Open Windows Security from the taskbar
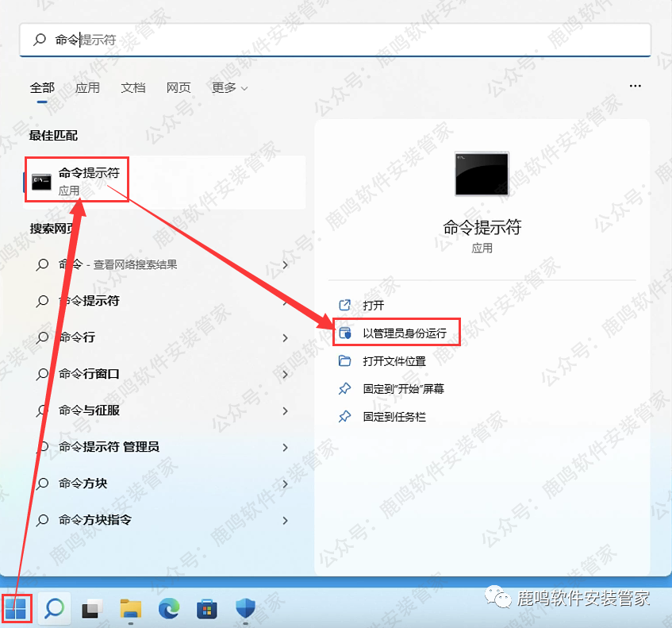Screen dimensions: 672x628 point(244,607)
